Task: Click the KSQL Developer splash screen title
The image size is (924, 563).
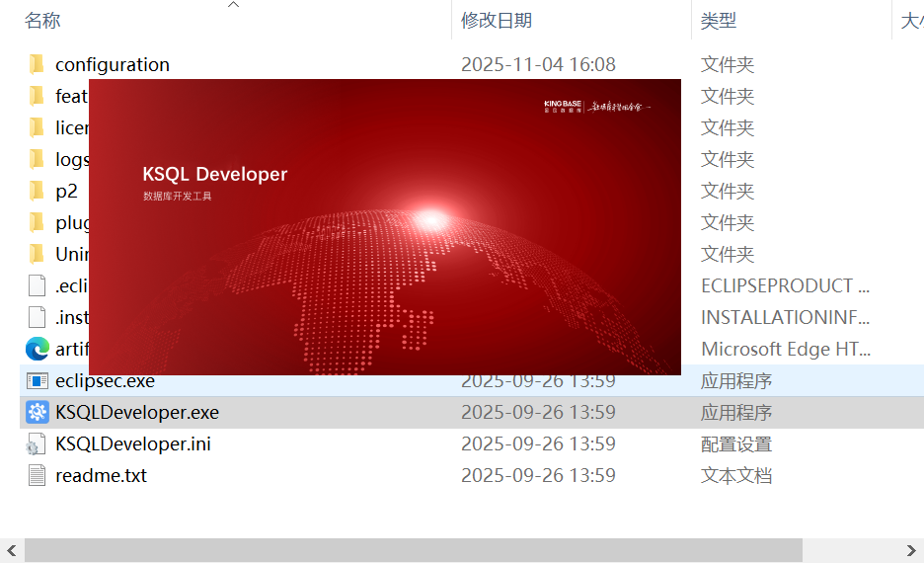Action: click(214, 175)
